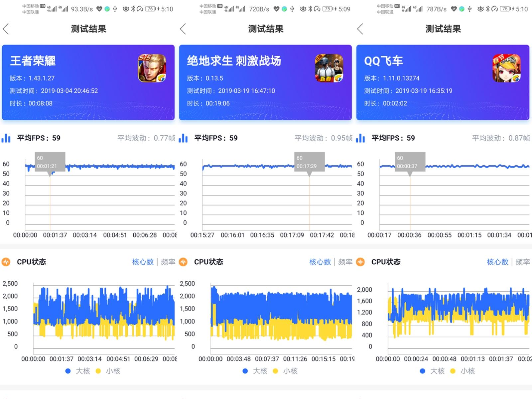The width and height of the screenshot is (532, 399).
Task: Toggle 大核 legend in 王者荣耀 CPU chart
Action: (x=78, y=371)
